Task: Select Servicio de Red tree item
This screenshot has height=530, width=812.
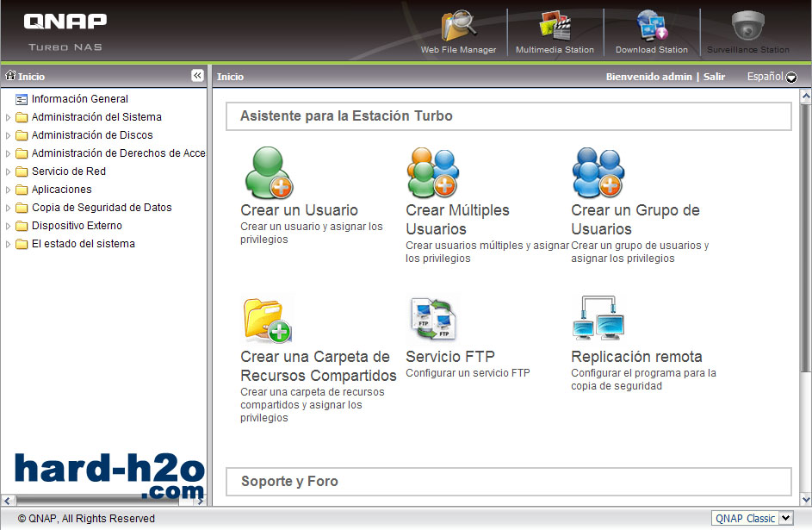Action: tap(68, 171)
